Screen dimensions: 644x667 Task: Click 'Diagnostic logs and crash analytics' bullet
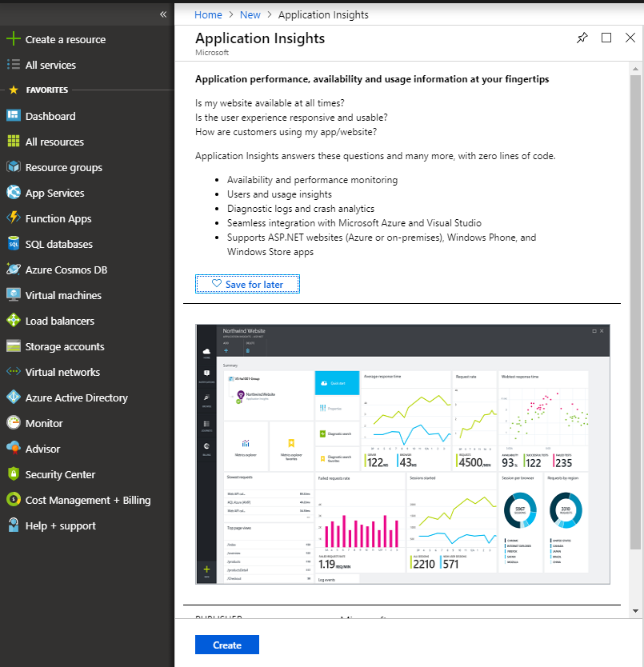click(x=301, y=209)
